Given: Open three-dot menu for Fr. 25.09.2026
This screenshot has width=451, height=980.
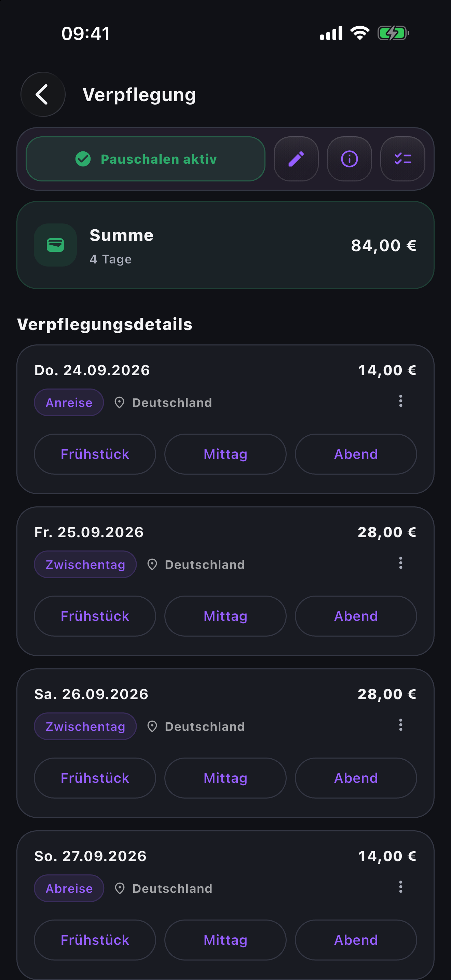Looking at the screenshot, I should coord(400,563).
